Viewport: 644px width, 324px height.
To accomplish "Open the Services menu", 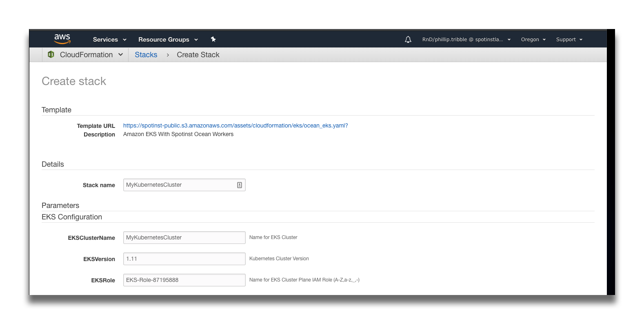I will point(109,40).
